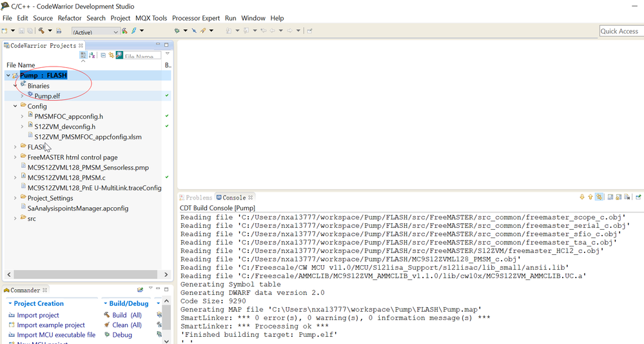Viewport: 644px width, 344px height.
Task: Click the external tools launch icon in the toolbar
Action: tap(203, 30)
